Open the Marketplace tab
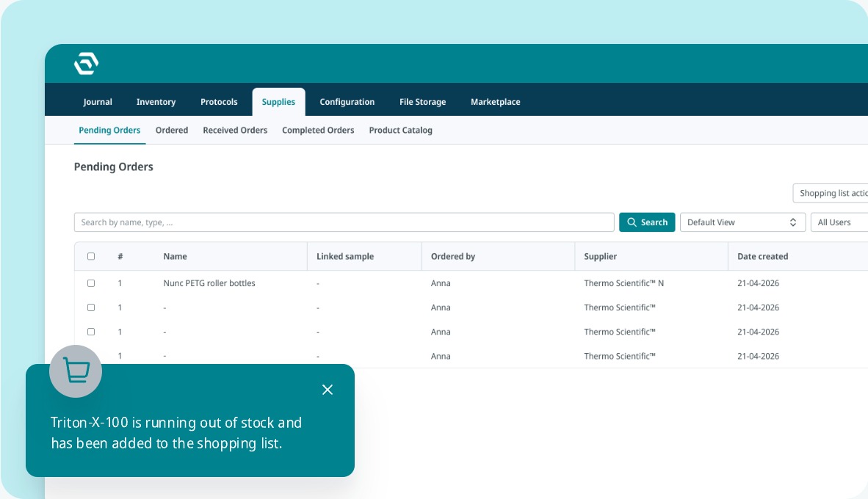Image resolution: width=868 pixels, height=499 pixels. click(x=496, y=102)
